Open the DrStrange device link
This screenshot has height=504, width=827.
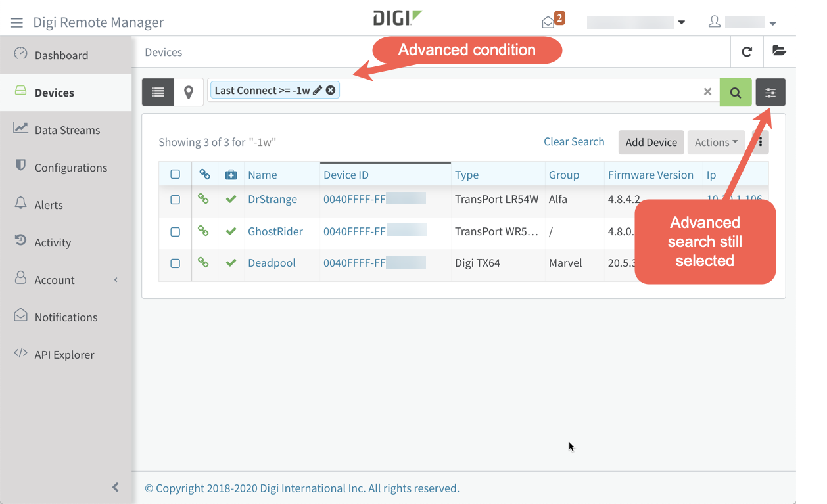(272, 199)
